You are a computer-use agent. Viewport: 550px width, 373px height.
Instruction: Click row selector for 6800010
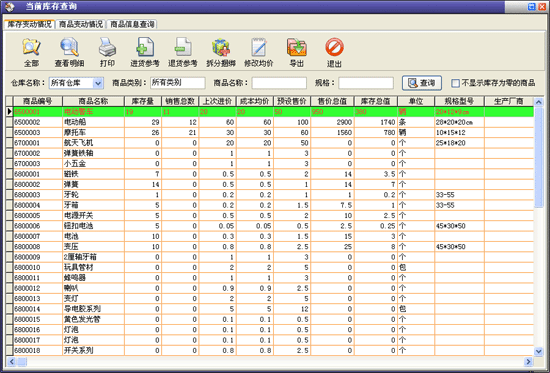[x=9, y=268]
